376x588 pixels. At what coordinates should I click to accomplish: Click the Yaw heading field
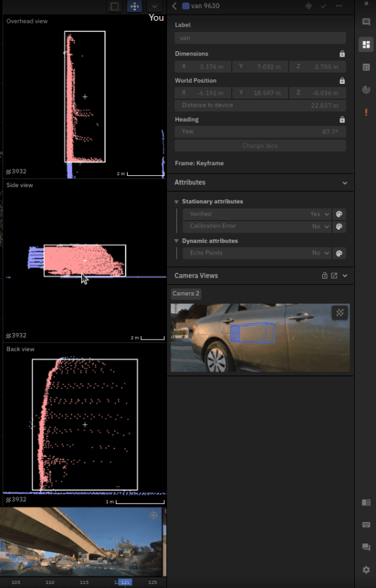tap(260, 132)
